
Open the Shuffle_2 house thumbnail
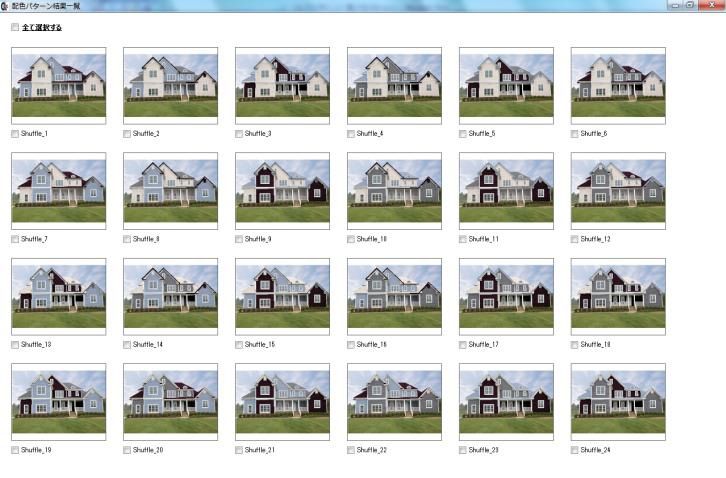coord(170,86)
